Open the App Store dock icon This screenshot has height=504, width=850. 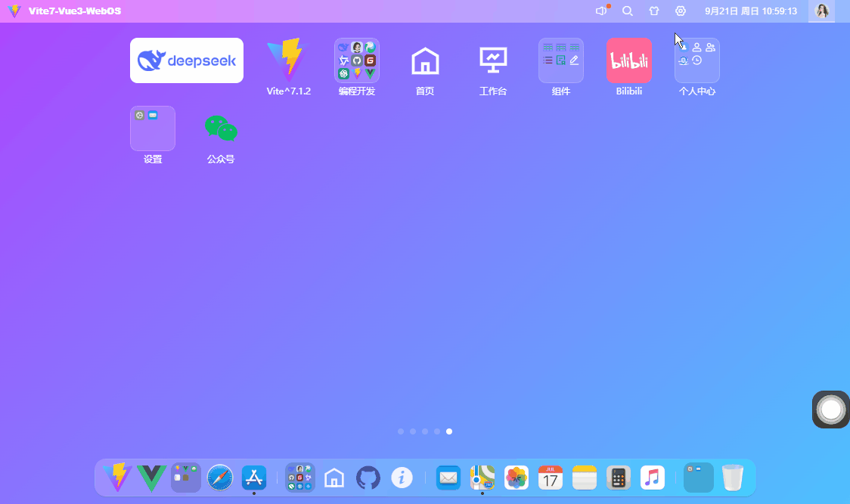[253, 478]
